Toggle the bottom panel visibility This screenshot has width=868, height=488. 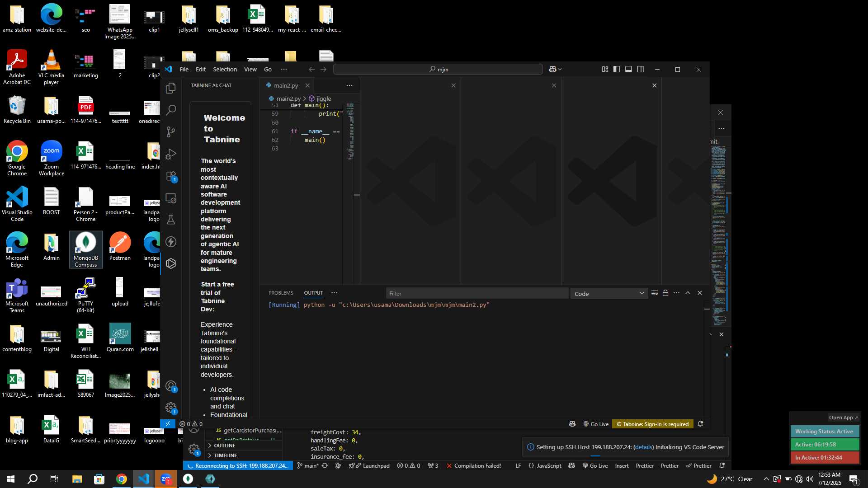coord(628,69)
